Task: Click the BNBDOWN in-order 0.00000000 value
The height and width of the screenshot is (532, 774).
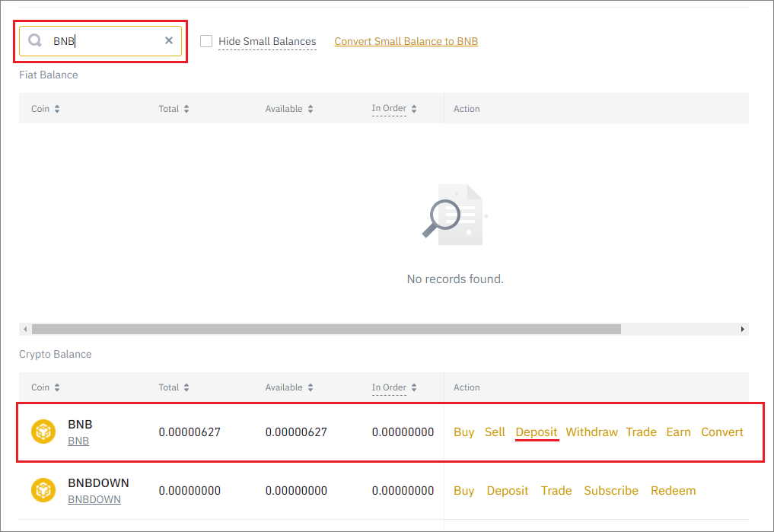Action: (403, 491)
